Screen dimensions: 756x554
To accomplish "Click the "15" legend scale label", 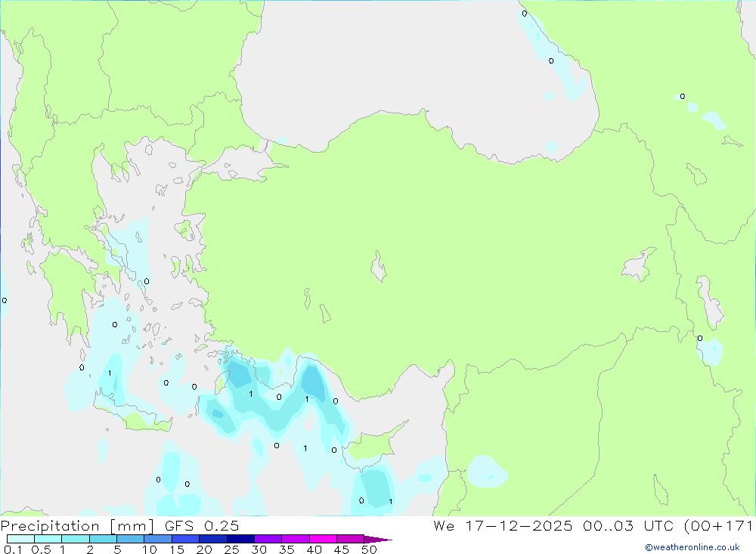I will click(177, 549).
